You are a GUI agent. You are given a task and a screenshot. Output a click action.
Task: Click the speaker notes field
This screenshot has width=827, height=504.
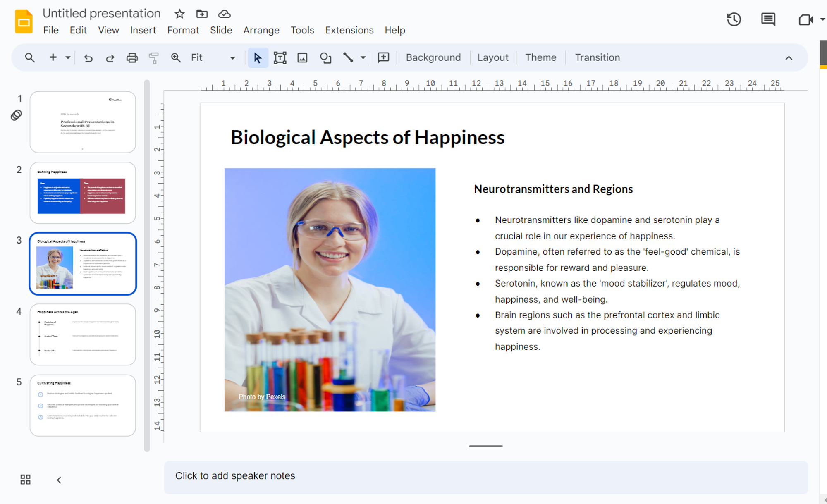tap(486, 477)
